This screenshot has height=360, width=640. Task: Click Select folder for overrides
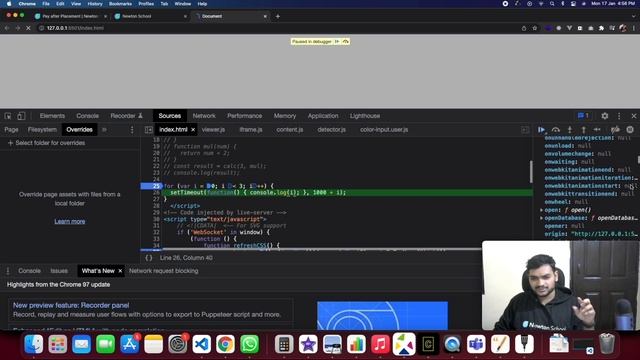click(47, 143)
